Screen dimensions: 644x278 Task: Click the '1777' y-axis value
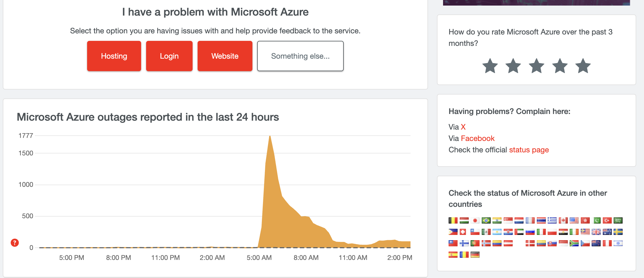point(26,136)
